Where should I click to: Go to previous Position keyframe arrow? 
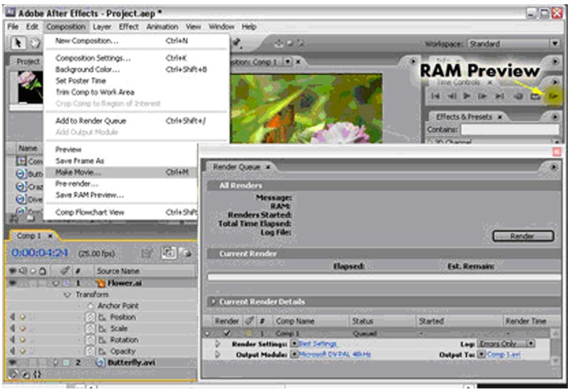pos(12,317)
